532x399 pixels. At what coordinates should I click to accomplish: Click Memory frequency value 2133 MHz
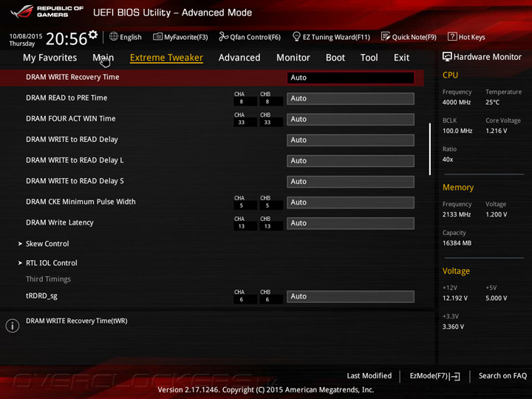pyautogui.click(x=457, y=215)
